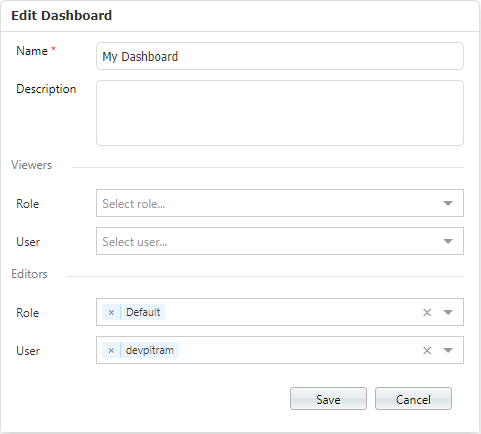The image size is (481, 434).
Task: Cancel editing the dashboard
Action: (x=413, y=399)
